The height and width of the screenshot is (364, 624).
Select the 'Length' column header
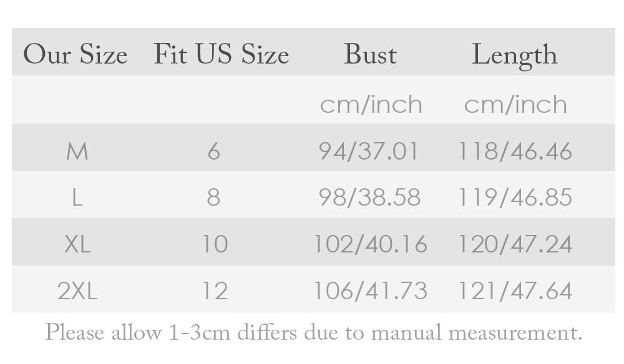(x=514, y=55)
